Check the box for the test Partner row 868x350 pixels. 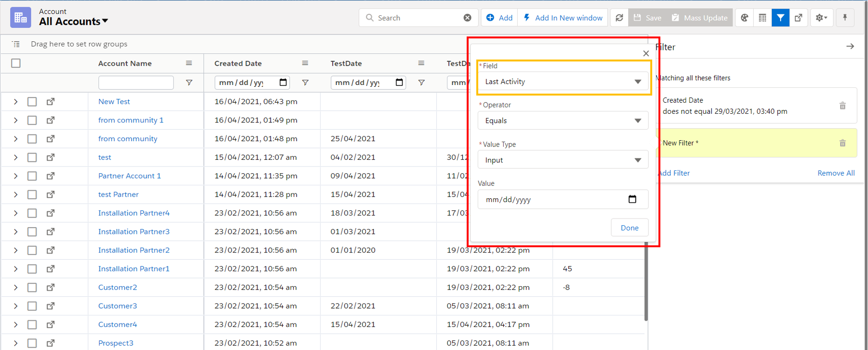32,194
